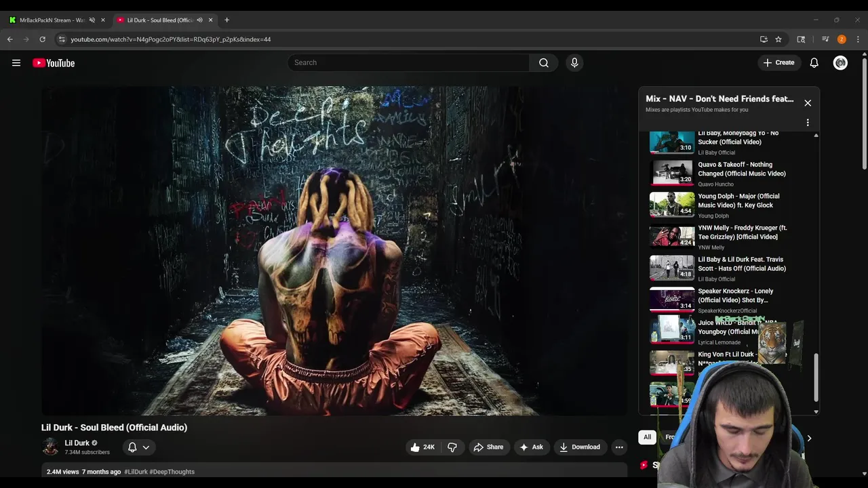
Task: Reload the page
Action: (x=42, y=39)
